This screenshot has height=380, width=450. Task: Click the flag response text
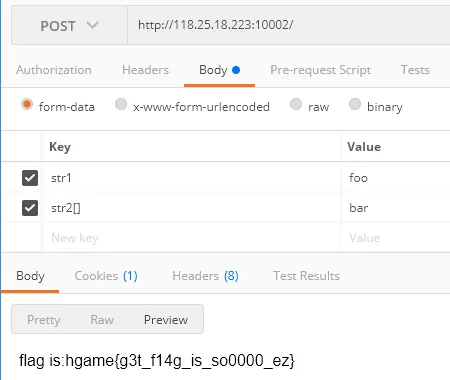pyautogui.click(x=157, y=361)
